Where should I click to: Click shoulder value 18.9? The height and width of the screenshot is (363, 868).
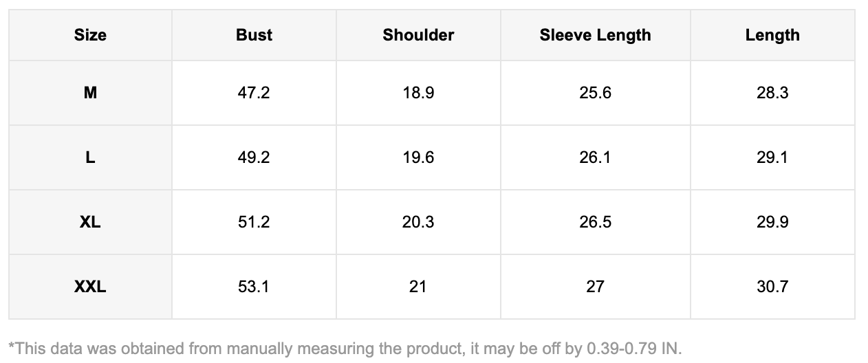(418, 93)
